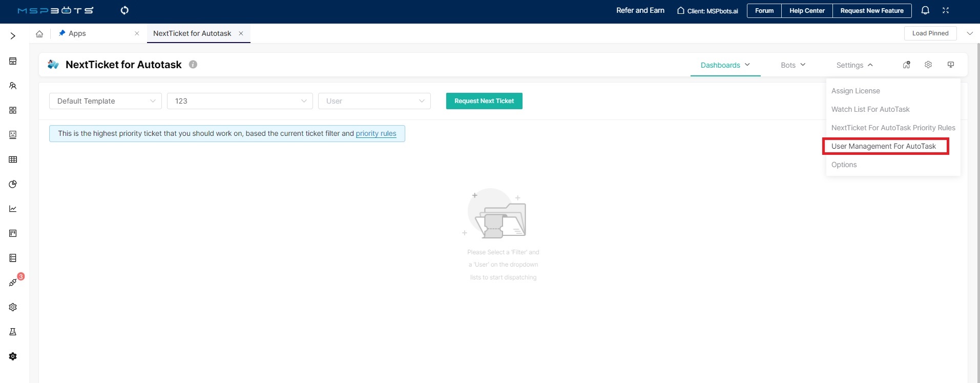Switch to the Apps tab

pyautogui.click(x=77, y=33)
